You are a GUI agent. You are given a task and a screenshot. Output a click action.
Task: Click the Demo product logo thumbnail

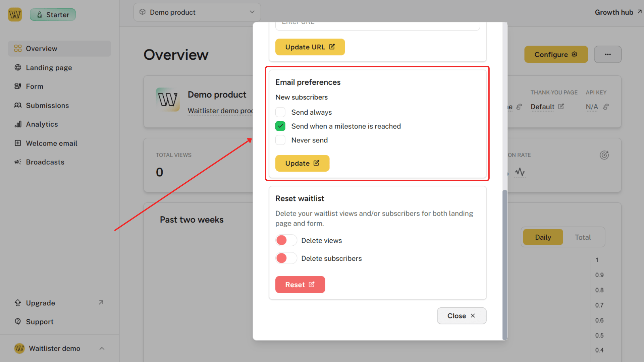pyautogui.click(x=167, y=100)
